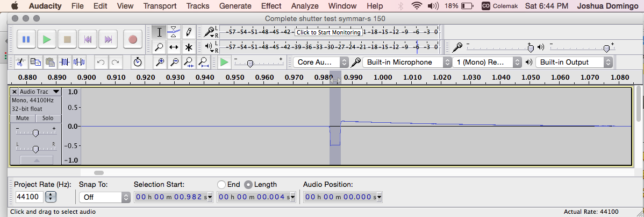
Task: Toggle Mute on the audio track
Action: pos(23,118)
